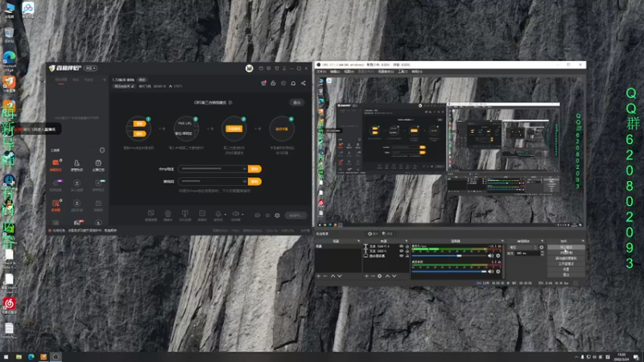644x362 pixels.
Task: Pop out the OBS Scenes dock with its header icon
Action: [358, 241]
